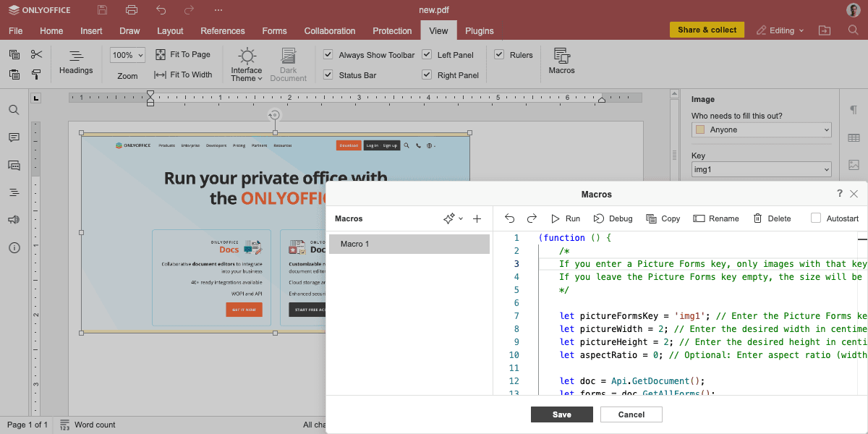Add a new macro with plus icon
868x434 pixels.
click(x=477, y=218)
